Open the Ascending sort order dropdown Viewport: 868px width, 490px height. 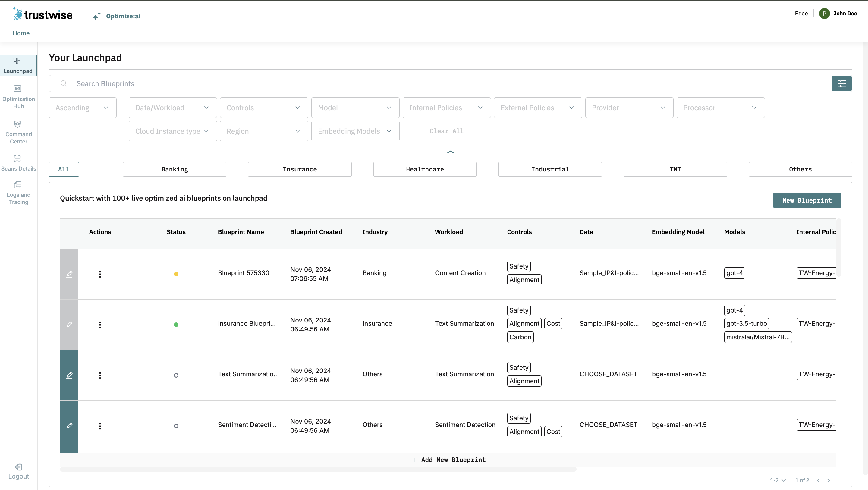tap(82, 108)
